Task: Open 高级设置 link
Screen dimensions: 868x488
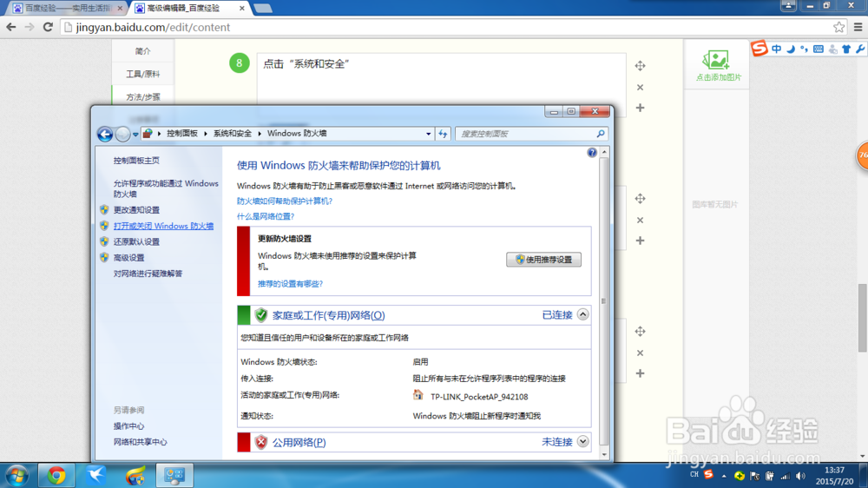Action: pyautogui.click(x=129, y=258)
